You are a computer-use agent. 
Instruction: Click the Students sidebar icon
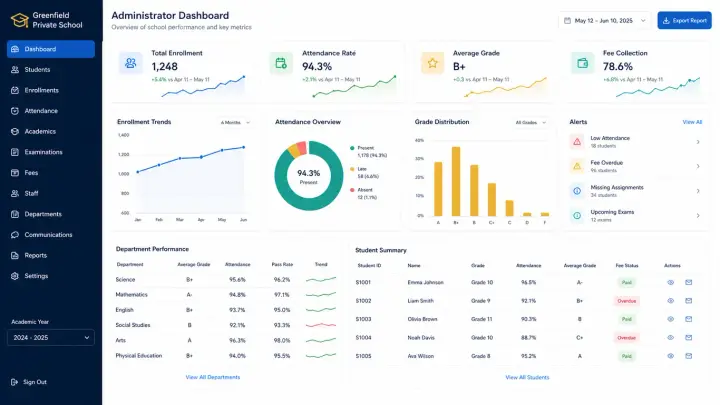[15, 70]
